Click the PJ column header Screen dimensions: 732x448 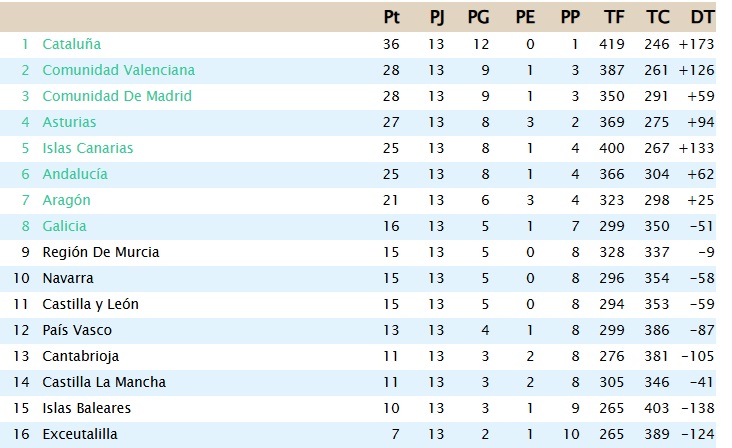tap(436, 17)
